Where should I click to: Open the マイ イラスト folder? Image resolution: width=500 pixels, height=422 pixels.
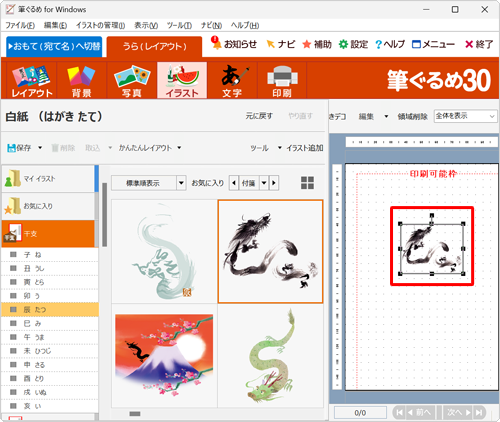48,179
